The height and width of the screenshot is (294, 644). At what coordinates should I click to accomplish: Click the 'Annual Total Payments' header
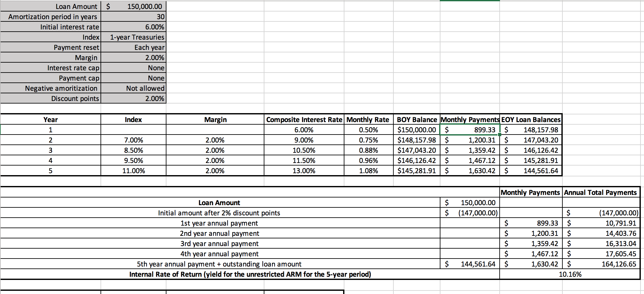coord(601,192)
